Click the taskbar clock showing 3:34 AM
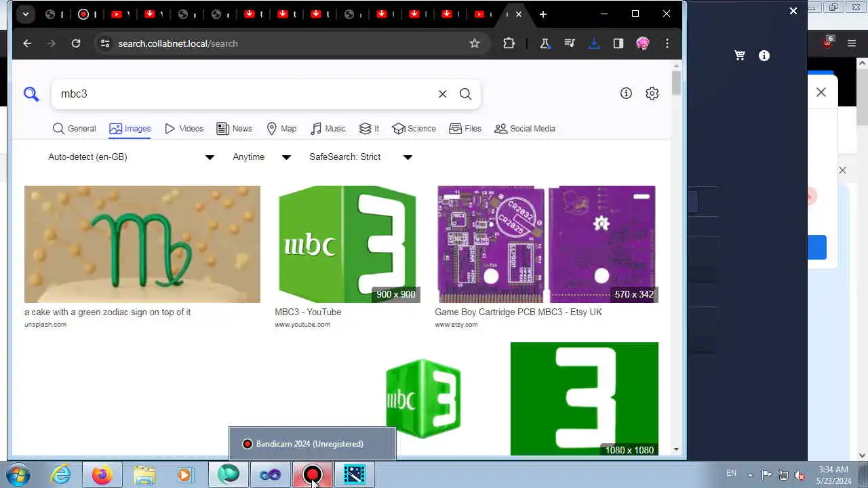The height and width of the screenshot is (488, 868). (x=833, y=475)
